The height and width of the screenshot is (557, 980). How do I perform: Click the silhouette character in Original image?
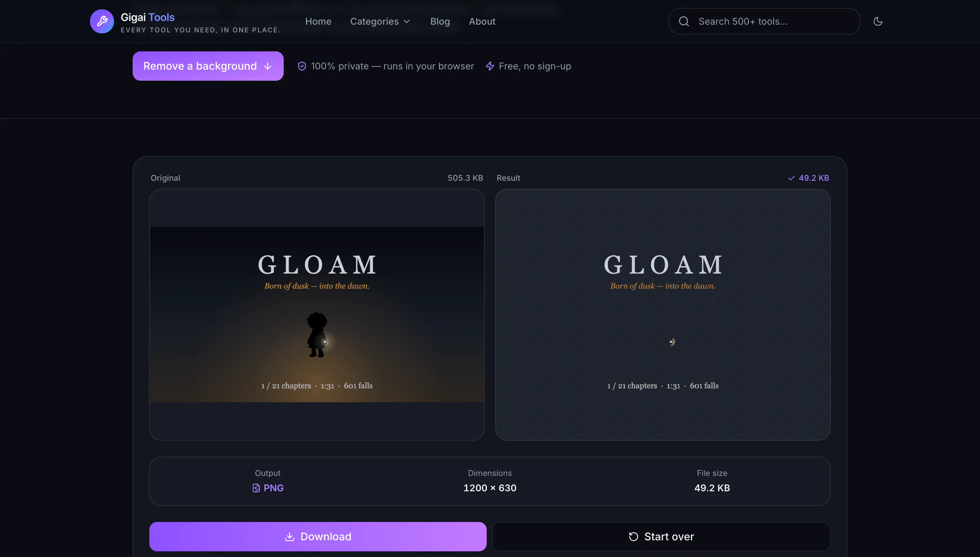coord(317,335)
